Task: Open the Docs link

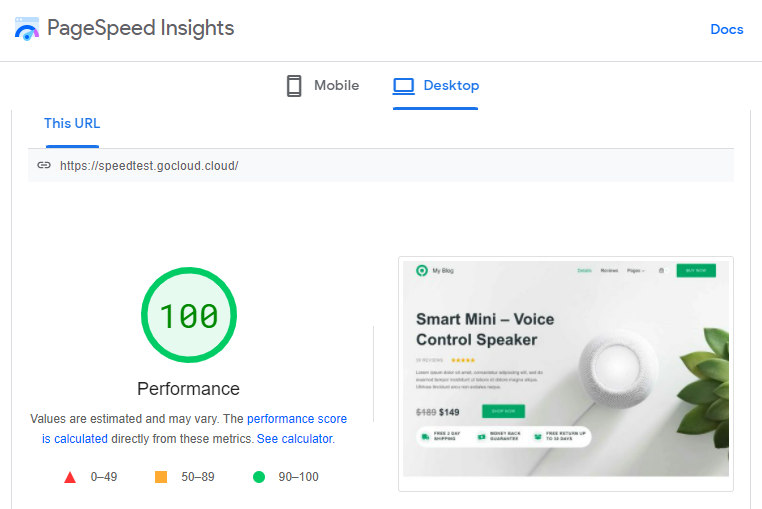Action: coord(726,29)
